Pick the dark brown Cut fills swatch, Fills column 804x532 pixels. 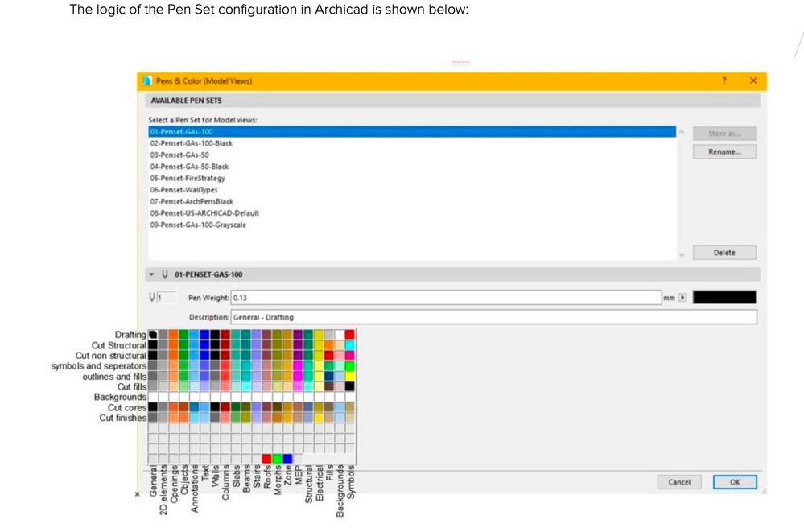click(x=329, y=386)
